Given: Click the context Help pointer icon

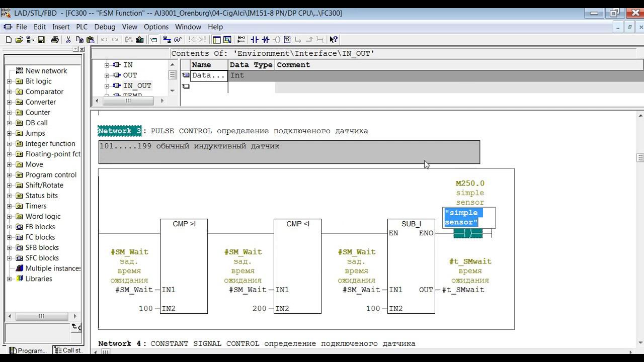Looking at the screenshot, I should (x=334, y=40).
